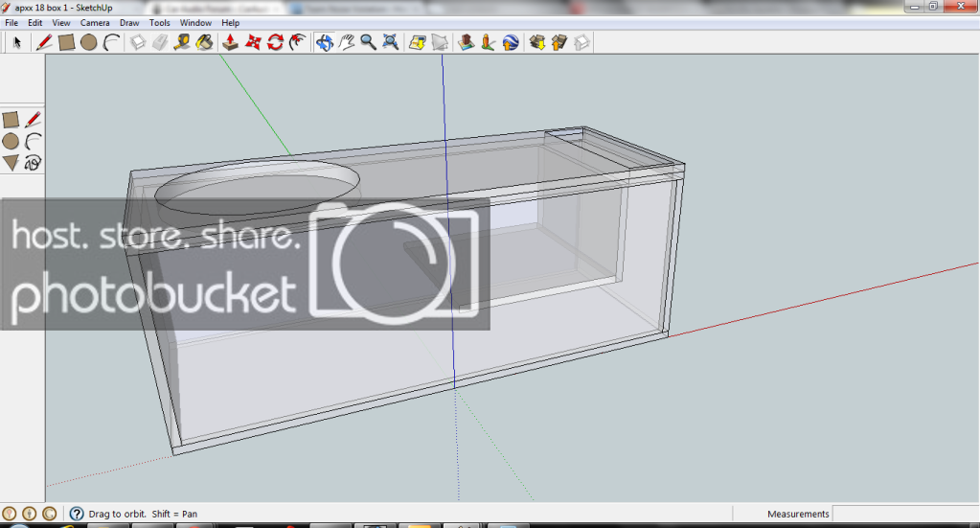
Task: Click the 'Drag to orbit. Shift = Pan' status text
Action: coord(143,514)
